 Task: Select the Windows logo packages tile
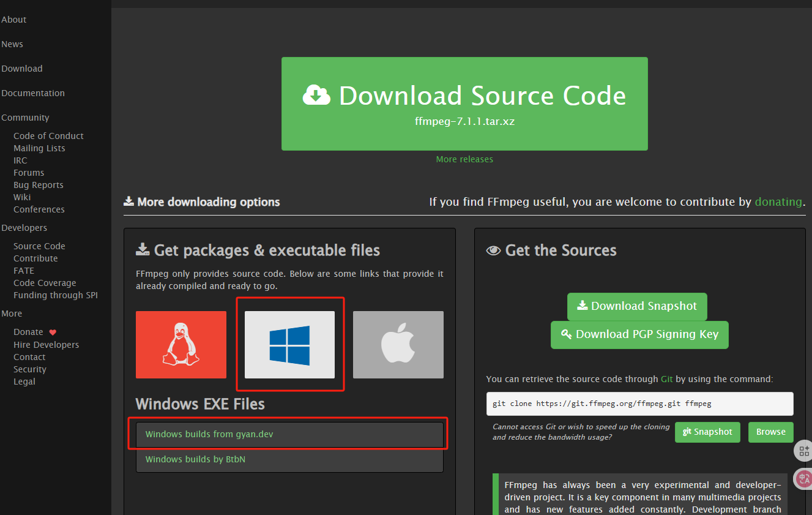click(x=289, y=345)
